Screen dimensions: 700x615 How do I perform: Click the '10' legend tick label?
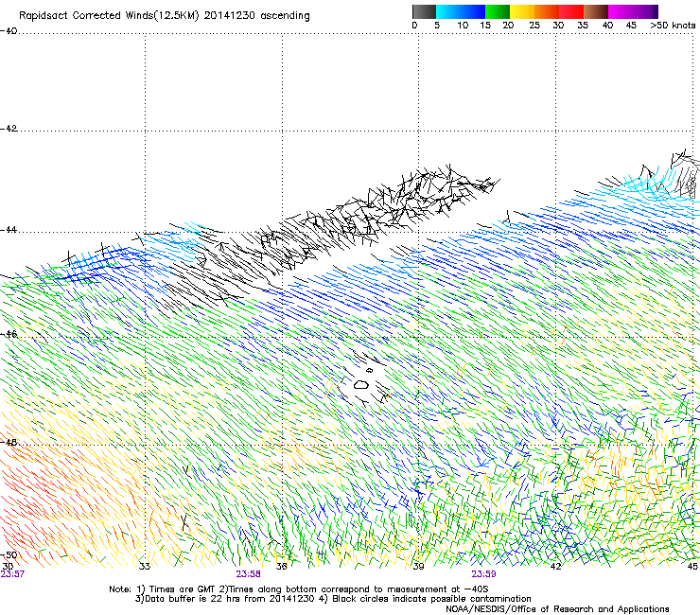point(463,26)
